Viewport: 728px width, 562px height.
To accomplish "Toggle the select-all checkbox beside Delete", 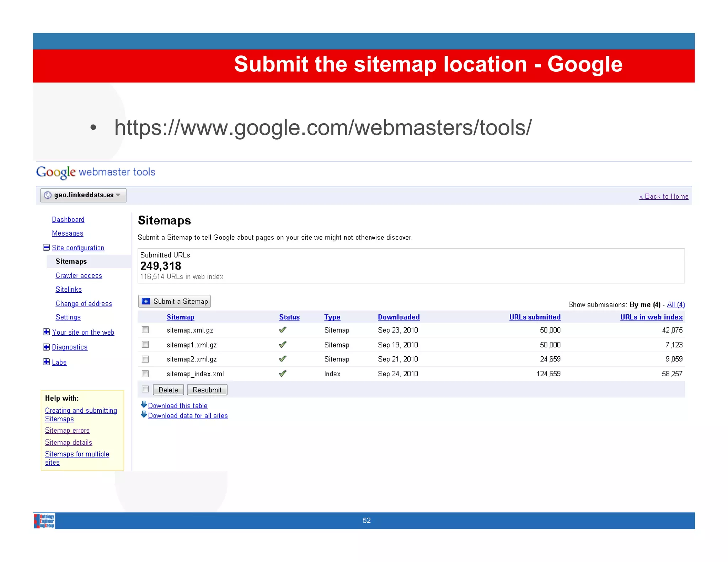I will (x=145, y=389).
